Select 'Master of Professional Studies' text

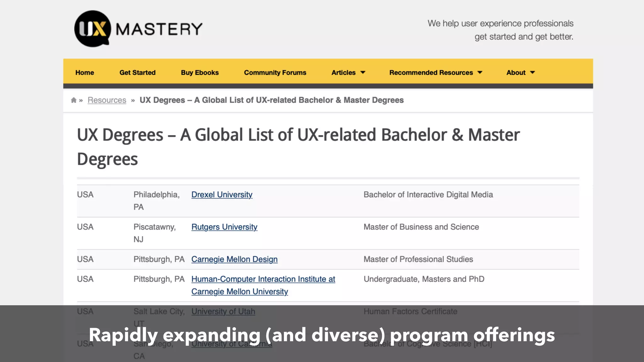418,259
